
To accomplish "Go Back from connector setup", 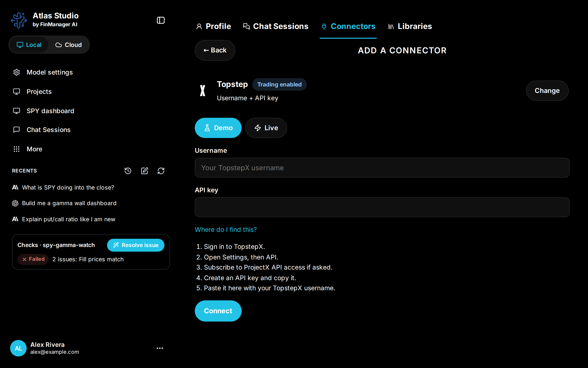I will 215,50.
